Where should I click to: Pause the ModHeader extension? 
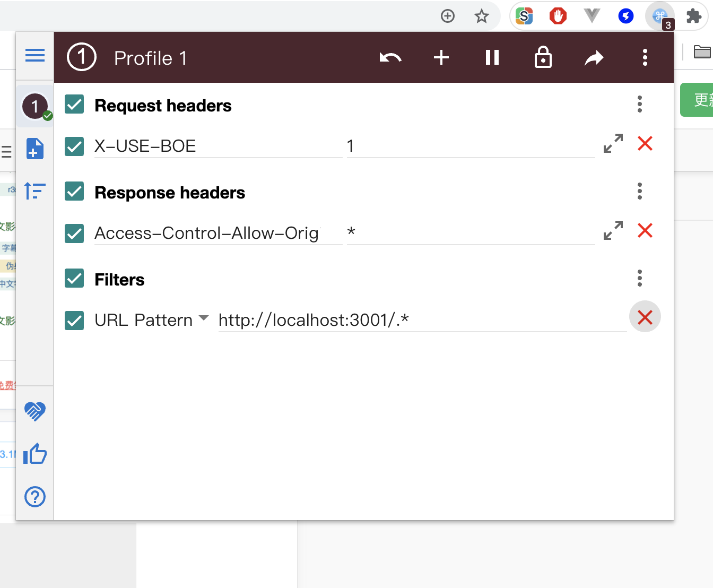(x=492, y=57)
